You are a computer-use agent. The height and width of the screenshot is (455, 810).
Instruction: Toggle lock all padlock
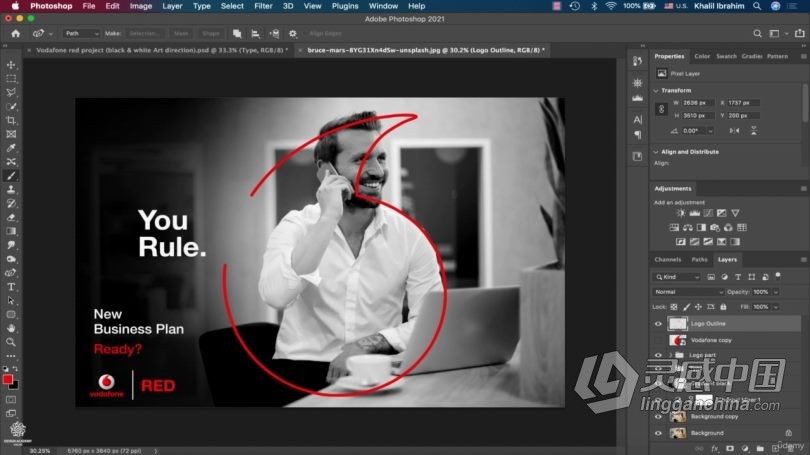tap(723, 307)
